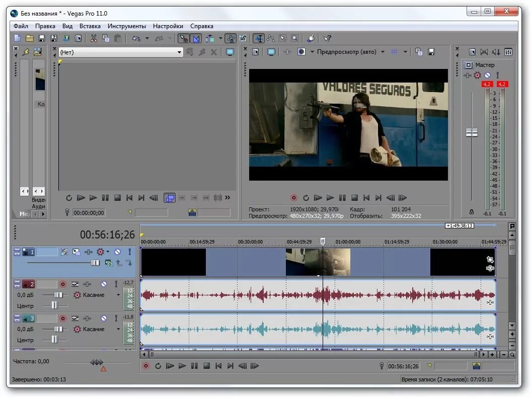
Task: Open track motion on video track 1
Action: (x=76, y=252)
